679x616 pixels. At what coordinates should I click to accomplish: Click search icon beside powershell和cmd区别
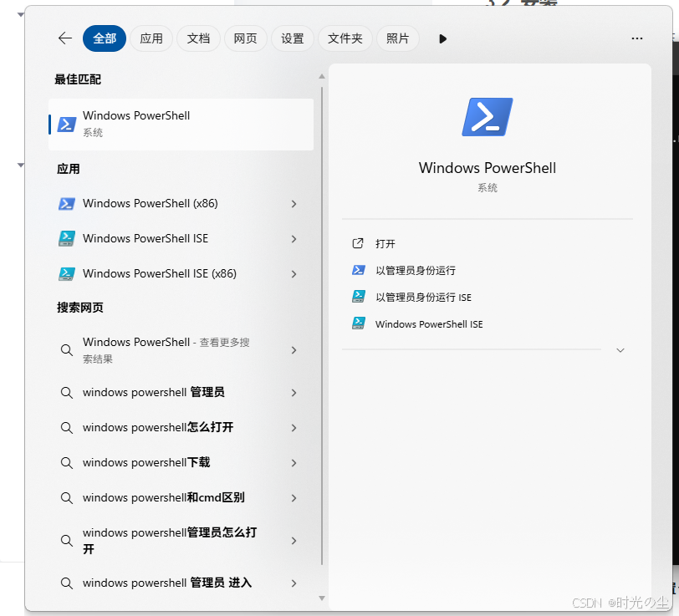pyautogui.click(x=67, y=498)
